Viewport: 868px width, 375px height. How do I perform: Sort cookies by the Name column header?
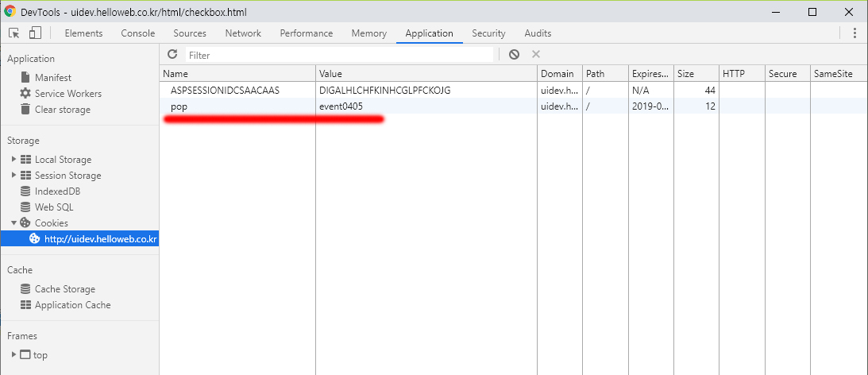click(237, 74)
